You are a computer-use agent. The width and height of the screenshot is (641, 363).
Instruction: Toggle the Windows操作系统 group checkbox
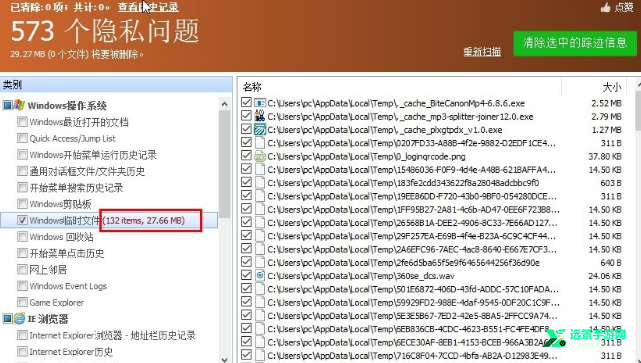7,105
